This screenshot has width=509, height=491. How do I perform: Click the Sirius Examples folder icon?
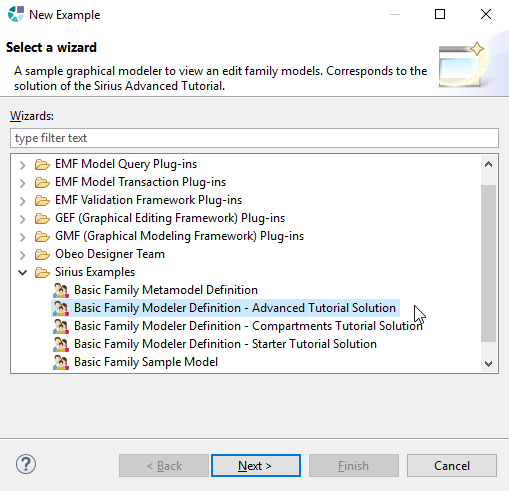tap(42, 272)
